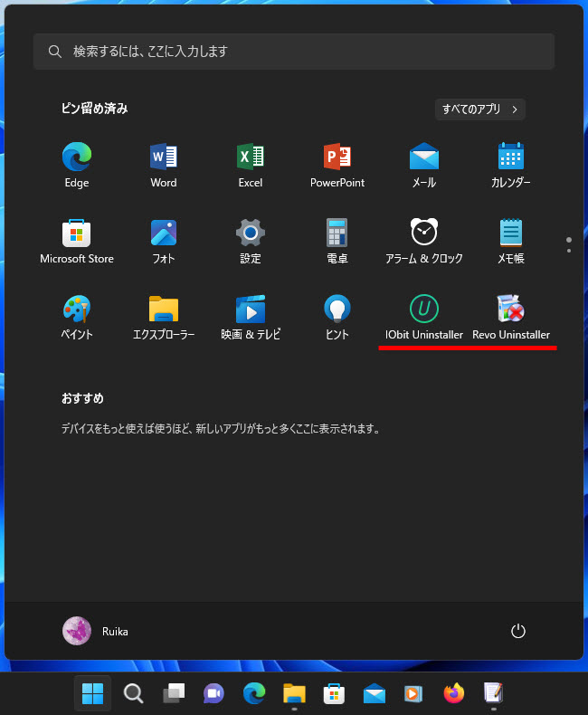Screen dimensions: 588x715
Task: Open Firefox from the taskbar
Action: (453, 693)
